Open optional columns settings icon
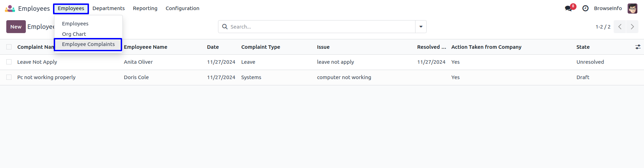Screen dimensions: 644x168 [638, 47]
